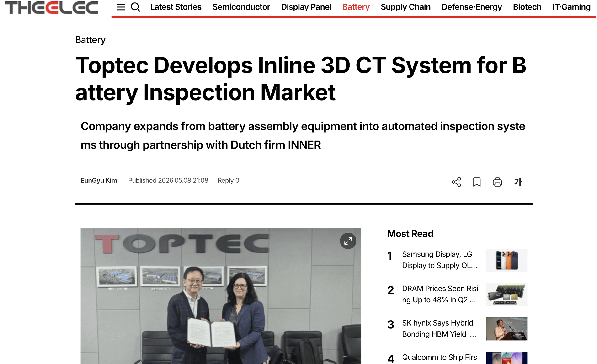
Task: Go to Semiconductor section
Action: point(241,7)
